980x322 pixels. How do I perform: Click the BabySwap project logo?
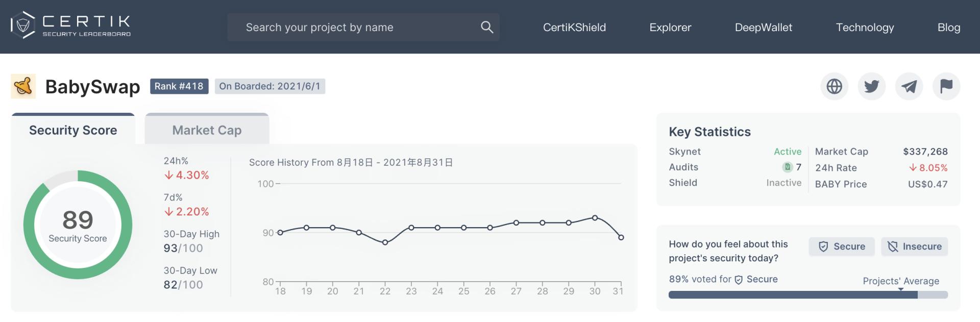(23, 86)
